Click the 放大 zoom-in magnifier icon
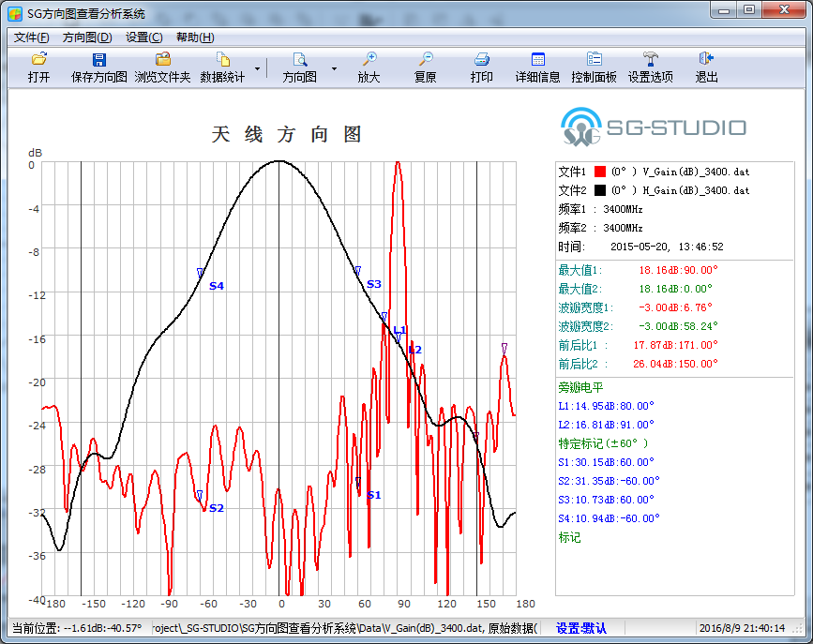Image resolution: width=813 pixels, height=644 pixels. pos(369,59)
